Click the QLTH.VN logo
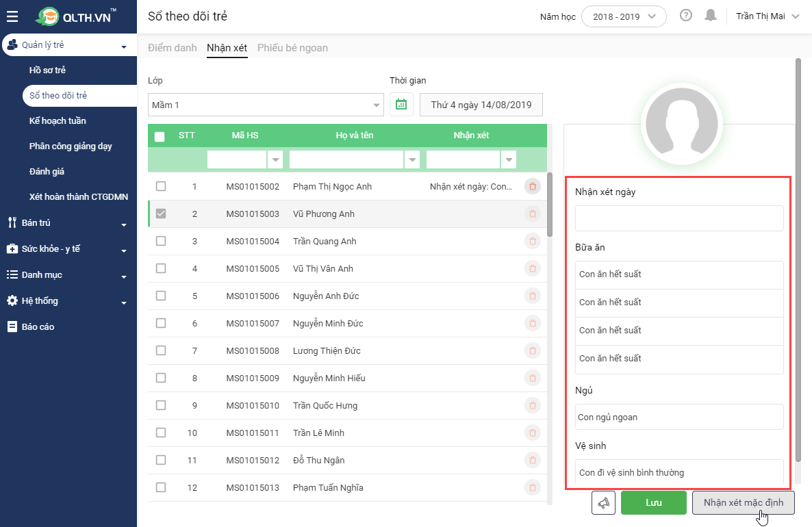 74,16
